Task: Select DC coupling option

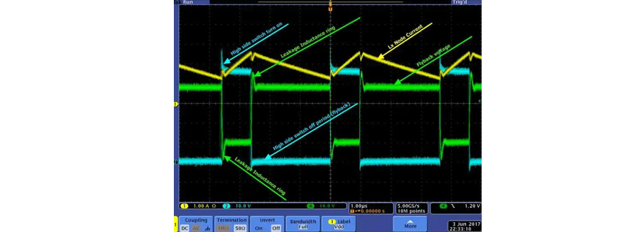Action: [185, 228]
